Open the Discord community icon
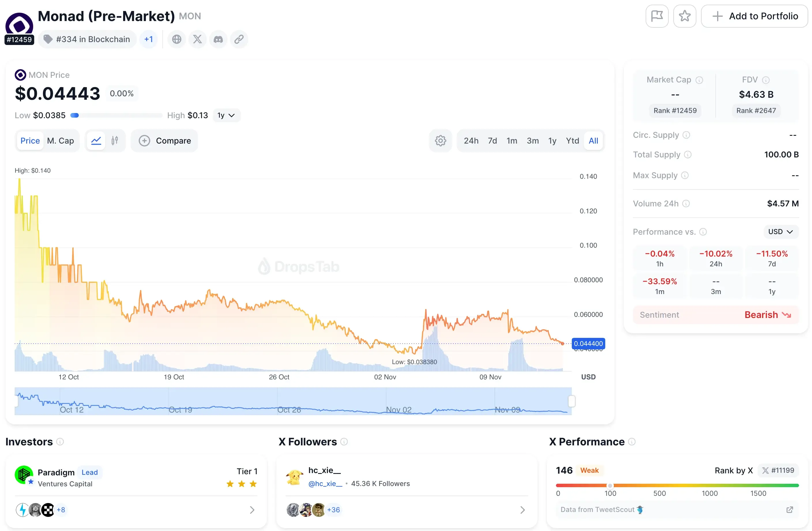Image resolution: width=812 pixels, height=531 pixels. point(218,39)
